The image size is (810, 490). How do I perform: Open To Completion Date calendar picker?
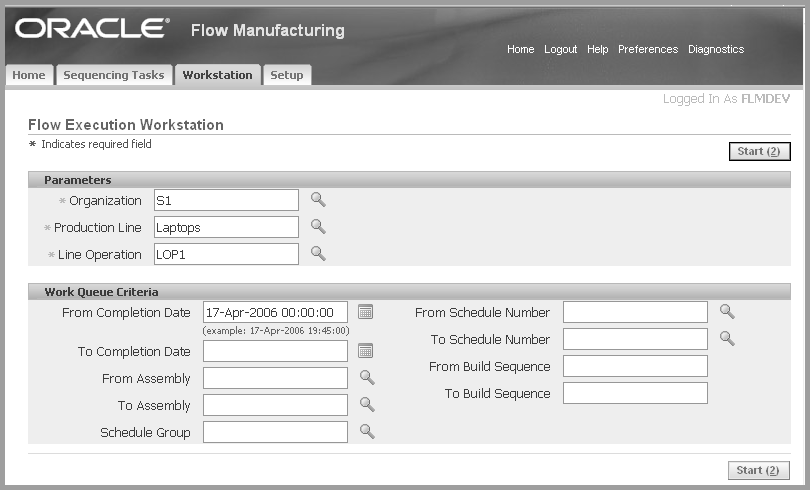(x=365, y=351)
